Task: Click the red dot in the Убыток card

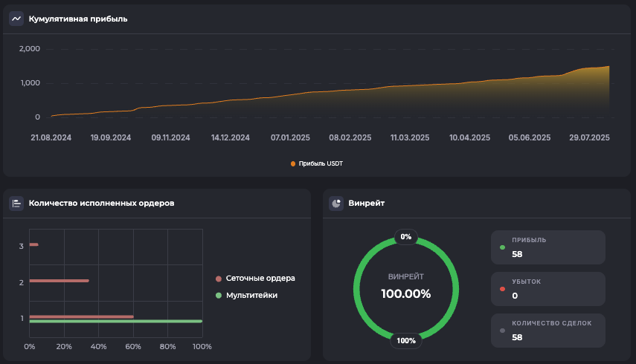Action: (503, 288)
